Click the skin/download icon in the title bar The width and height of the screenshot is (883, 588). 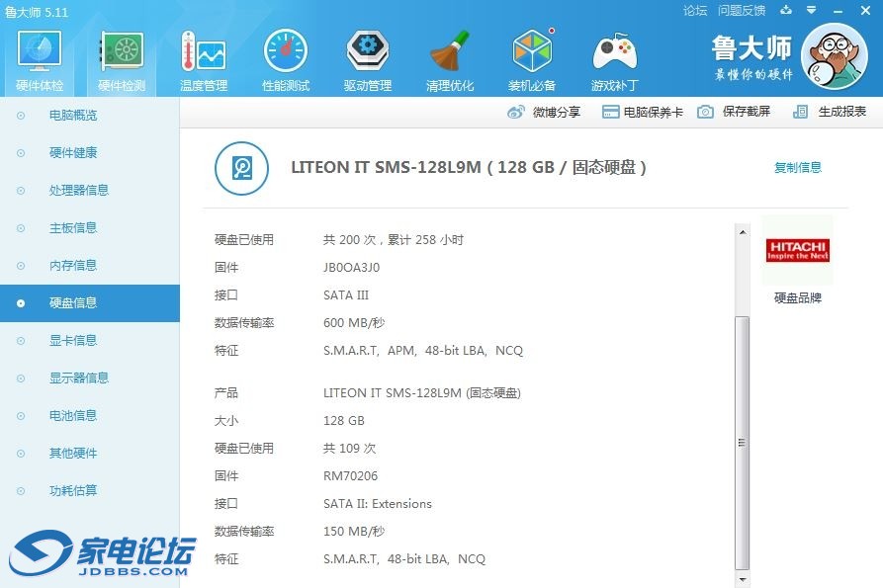[x=786, y=10]
